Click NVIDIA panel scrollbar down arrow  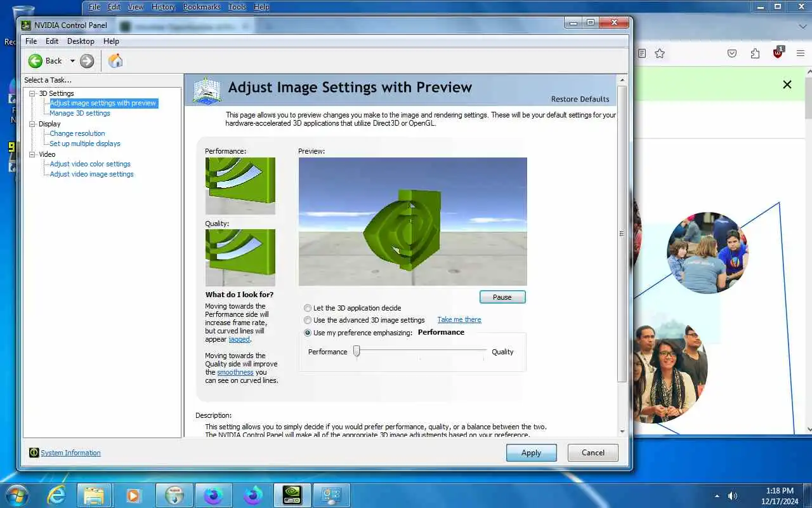[622, 431]
